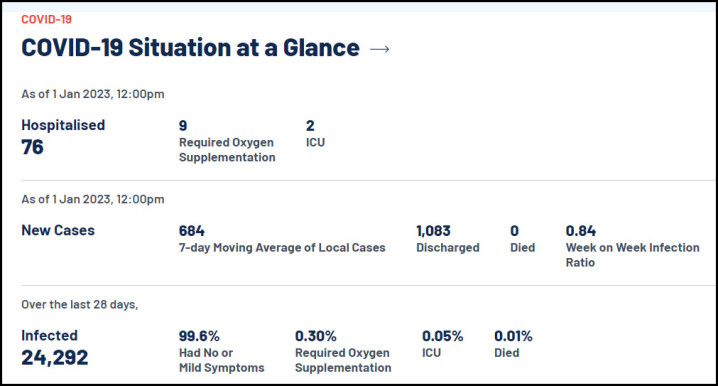Select the Over the last 28 days text
718x386 pixels.
point(80,304)
